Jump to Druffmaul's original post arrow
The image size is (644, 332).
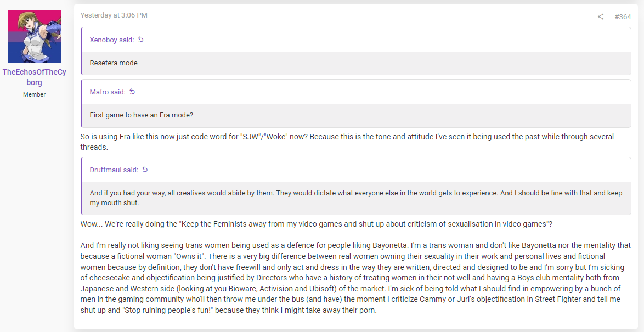145,169
